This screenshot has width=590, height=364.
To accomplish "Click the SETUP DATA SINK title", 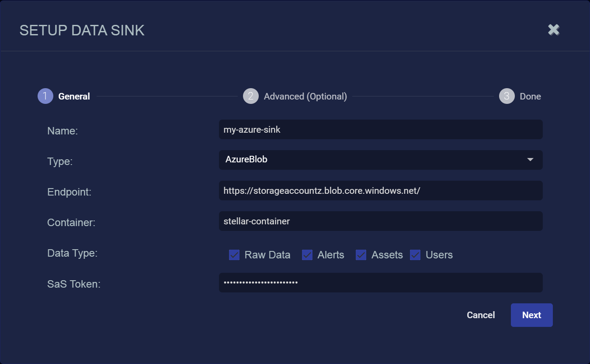I will (82, 31).
